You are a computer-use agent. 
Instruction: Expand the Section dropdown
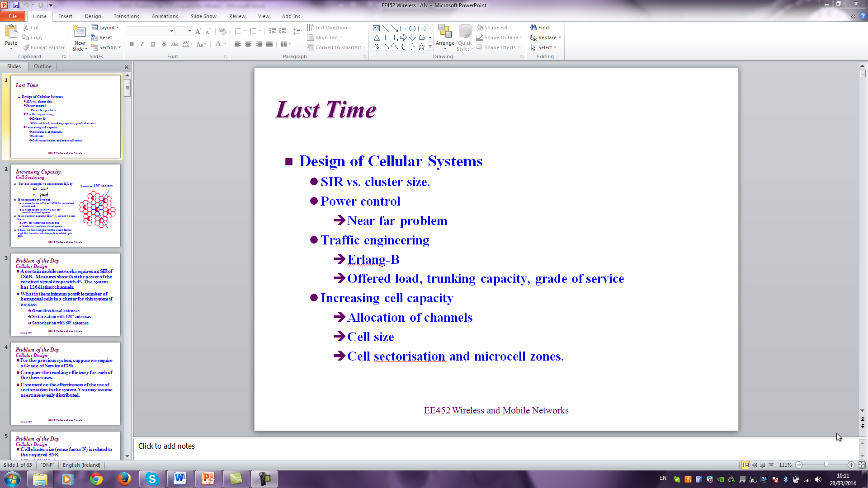point(107,47)
